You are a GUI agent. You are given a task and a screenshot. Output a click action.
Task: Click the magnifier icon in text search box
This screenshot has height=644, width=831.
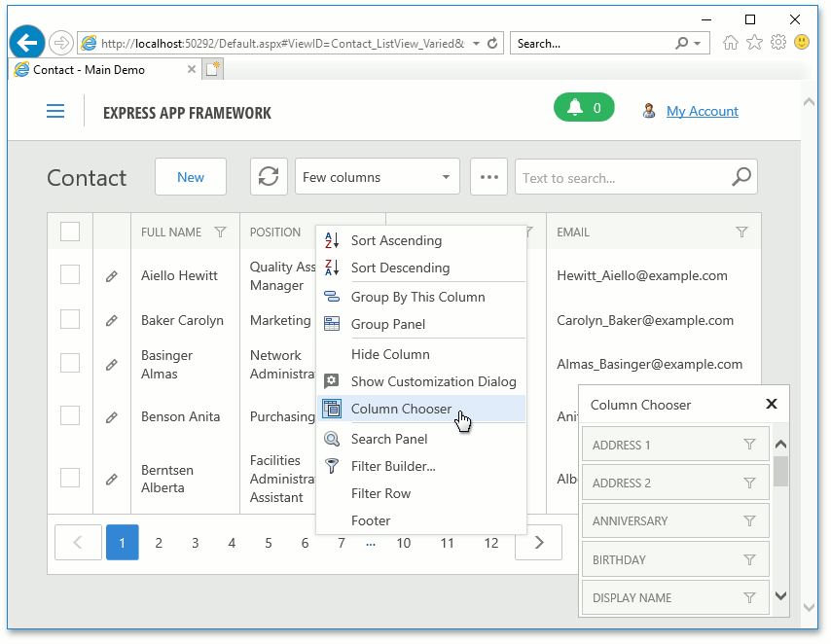click(x=741, y=176)
